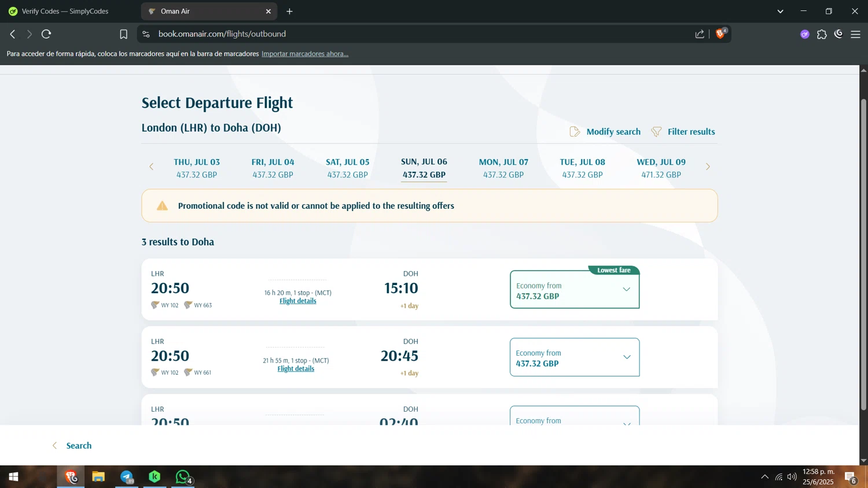Share this page via share icon
This screenshot has width=868, height=488.
(x=700, y=34)
